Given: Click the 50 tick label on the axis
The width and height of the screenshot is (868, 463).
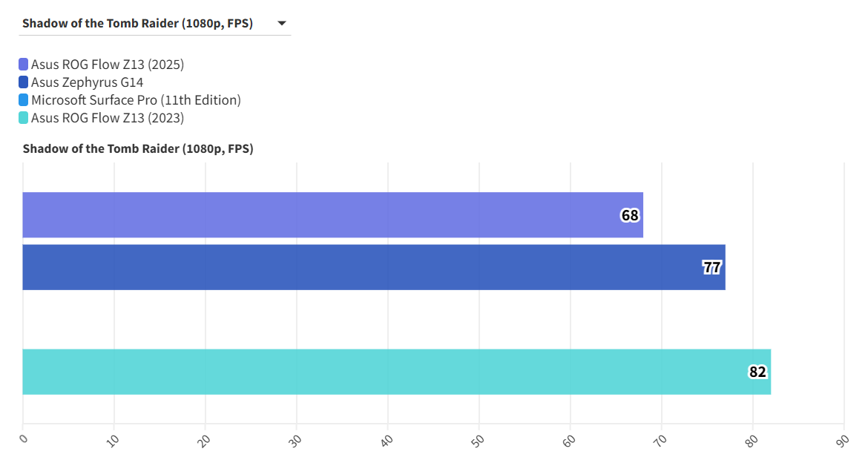Looking at the screenshot, I should pyautogui.click(x=477, y=440).
